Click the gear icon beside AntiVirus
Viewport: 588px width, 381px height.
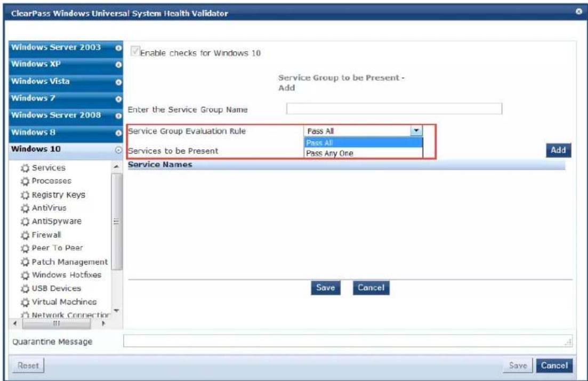(x=25, y=208)
